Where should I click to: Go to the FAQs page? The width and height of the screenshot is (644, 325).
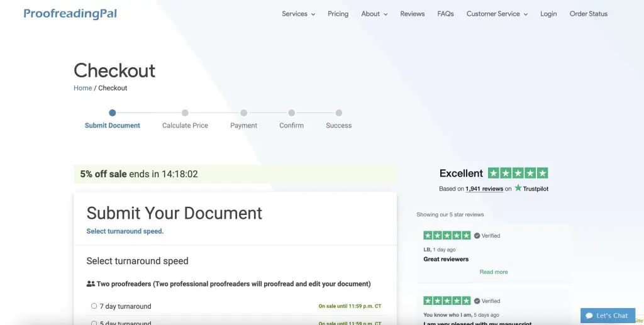pyautogui.click(x=445, y=14)
